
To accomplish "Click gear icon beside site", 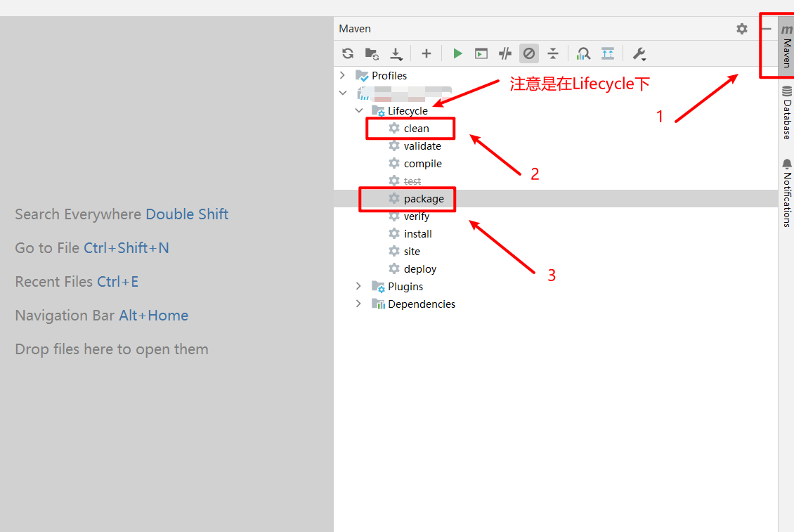I will tap(394, 251).
